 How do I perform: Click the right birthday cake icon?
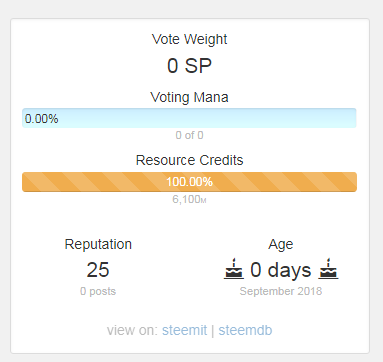328,269
